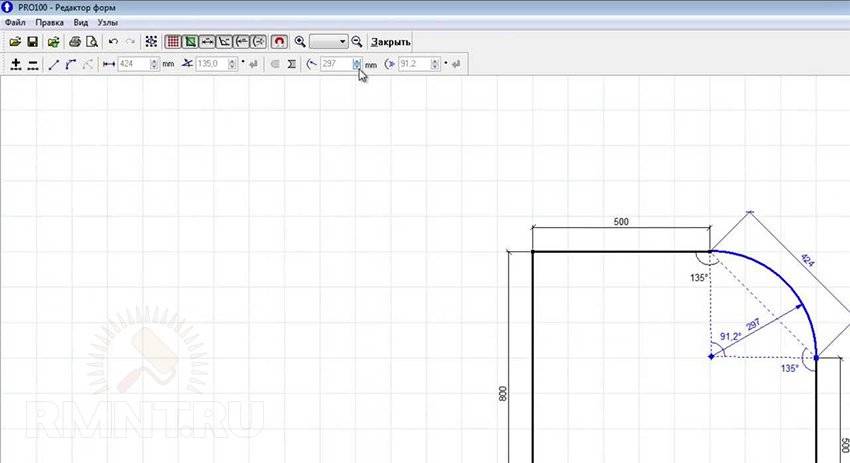Click the print icon in toolbar
This screenshot has width=850, height=463.
(75, 42)
